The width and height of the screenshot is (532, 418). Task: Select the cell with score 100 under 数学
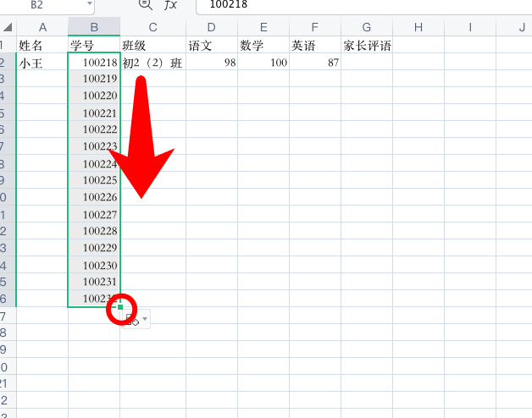(263, 62)
